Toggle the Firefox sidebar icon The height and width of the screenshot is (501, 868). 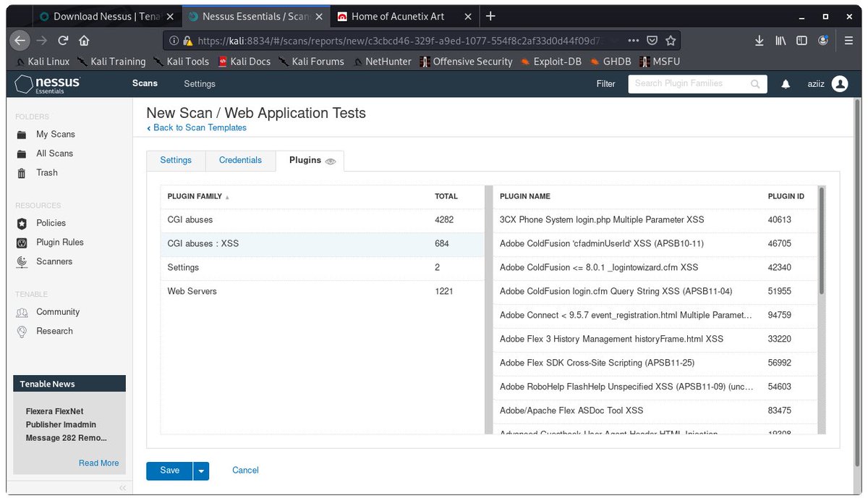pyautogui.click(x=801, y=41)
